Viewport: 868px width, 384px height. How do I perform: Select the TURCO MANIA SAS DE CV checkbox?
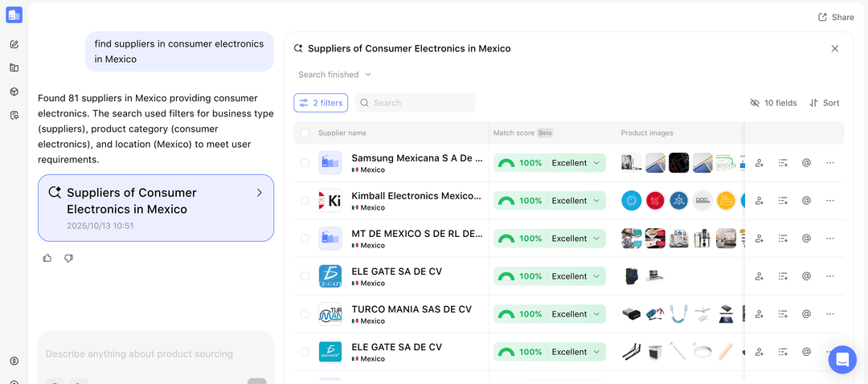(305, 314)
